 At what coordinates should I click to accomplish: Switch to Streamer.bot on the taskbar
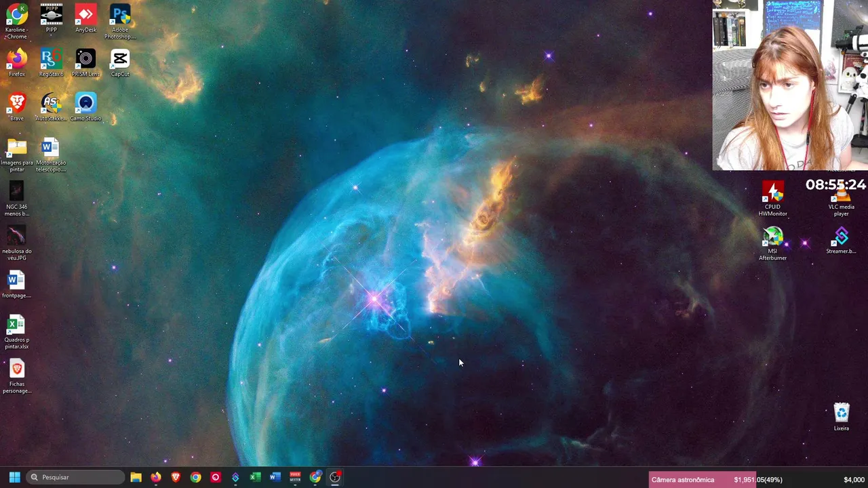pyautogui.click(x=235, y=477)
